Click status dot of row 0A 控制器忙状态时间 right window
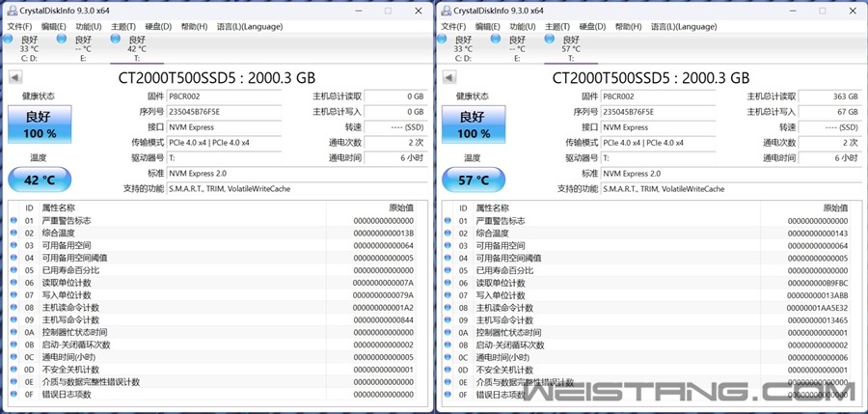Screen dimensions: 868x414 click(x=448, y=332)
